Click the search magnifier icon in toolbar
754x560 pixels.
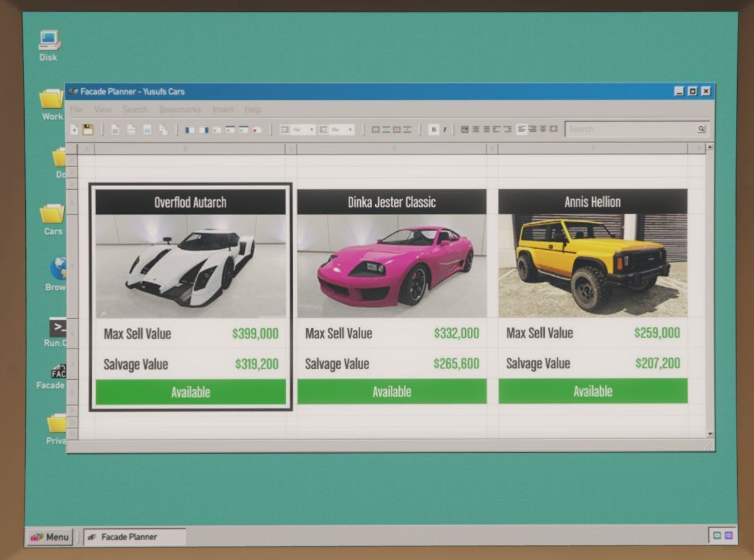coord(701,129)
